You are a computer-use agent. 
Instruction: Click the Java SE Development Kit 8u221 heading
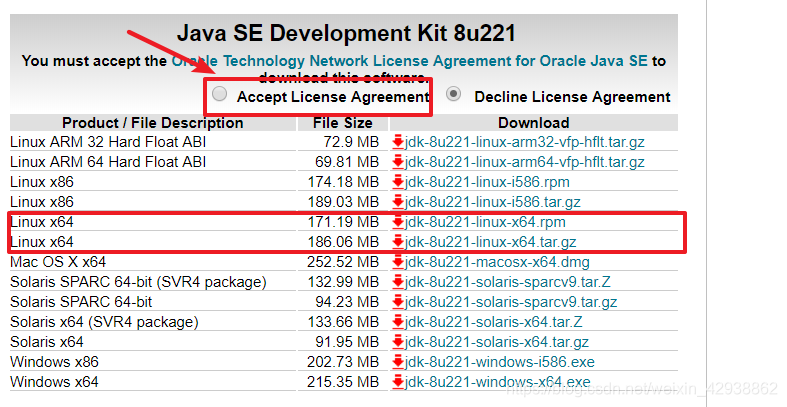tap(346, 34)
